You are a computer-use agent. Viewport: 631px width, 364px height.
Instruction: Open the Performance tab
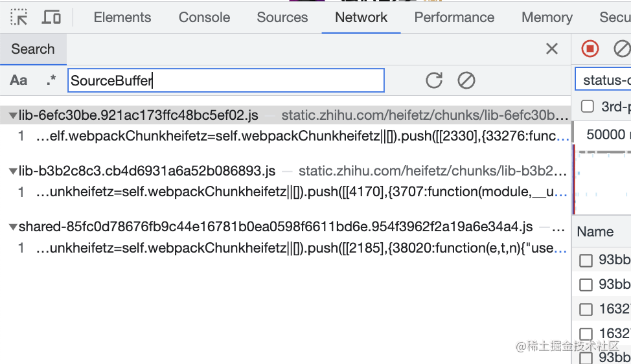coord(454,17)
